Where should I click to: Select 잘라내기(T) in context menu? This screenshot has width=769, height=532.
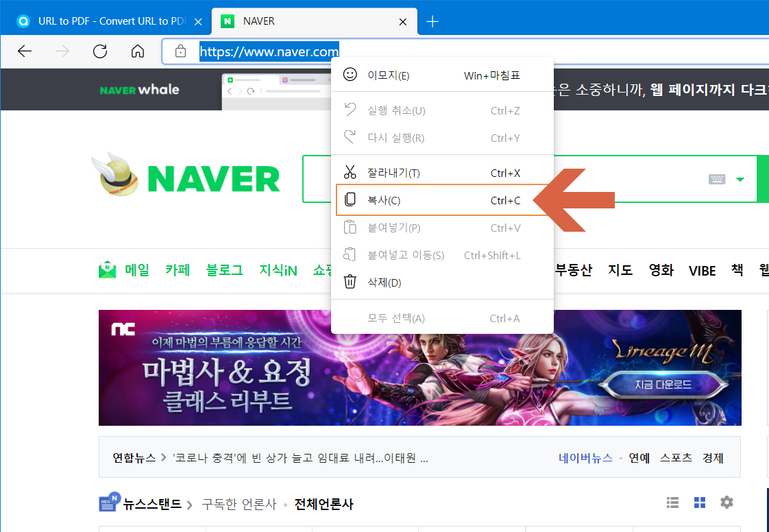point(442,173)
